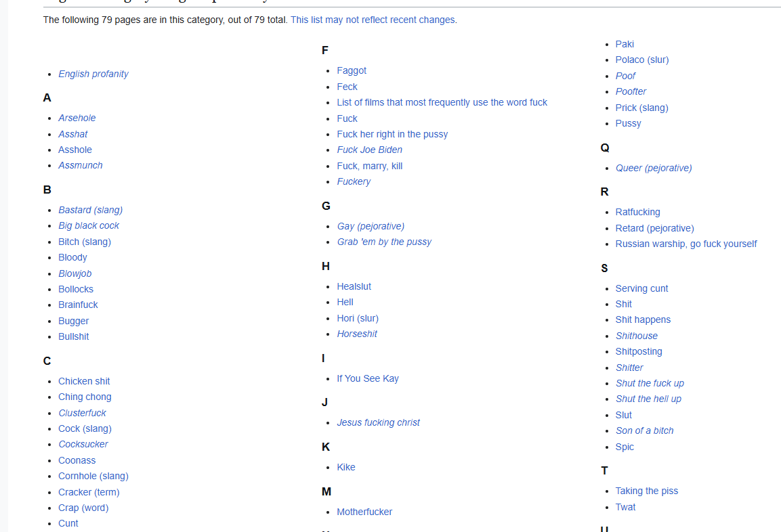Open Gay (pejorative) article

pos(371,226)
